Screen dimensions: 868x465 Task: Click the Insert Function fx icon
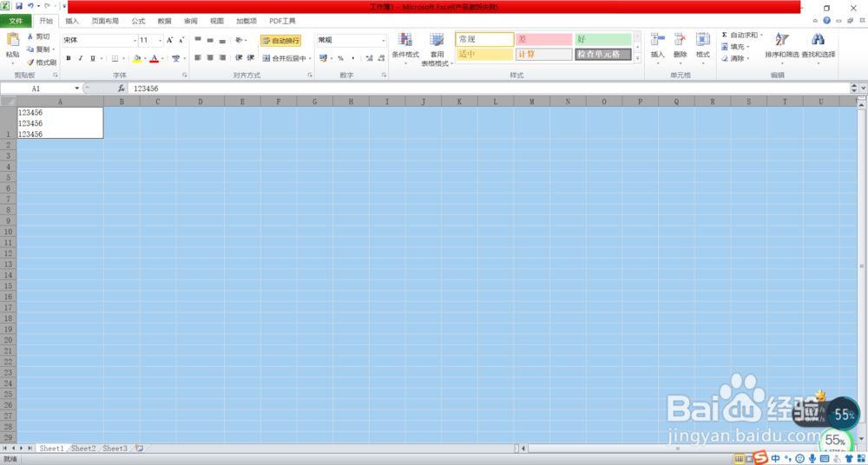coord(122,88)
